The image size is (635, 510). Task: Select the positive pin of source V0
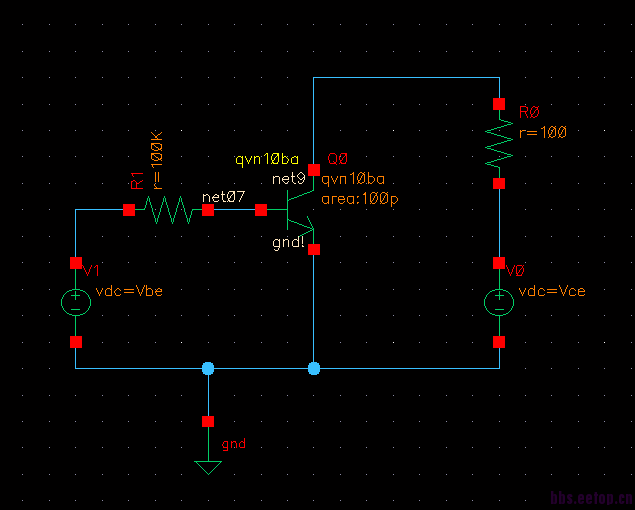click(499, 263)
